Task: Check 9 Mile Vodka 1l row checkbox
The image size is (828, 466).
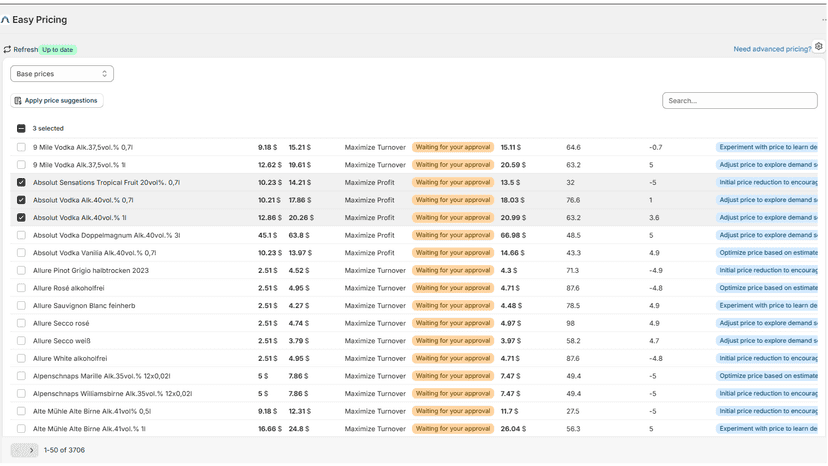Action: point(21,165)
